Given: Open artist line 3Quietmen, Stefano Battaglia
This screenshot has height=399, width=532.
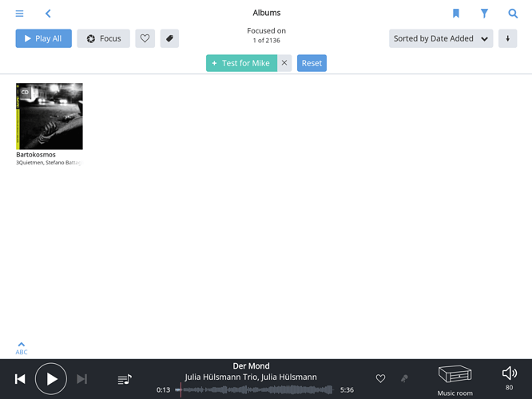Looking at the screenshot, I should [x=50, y=163].
